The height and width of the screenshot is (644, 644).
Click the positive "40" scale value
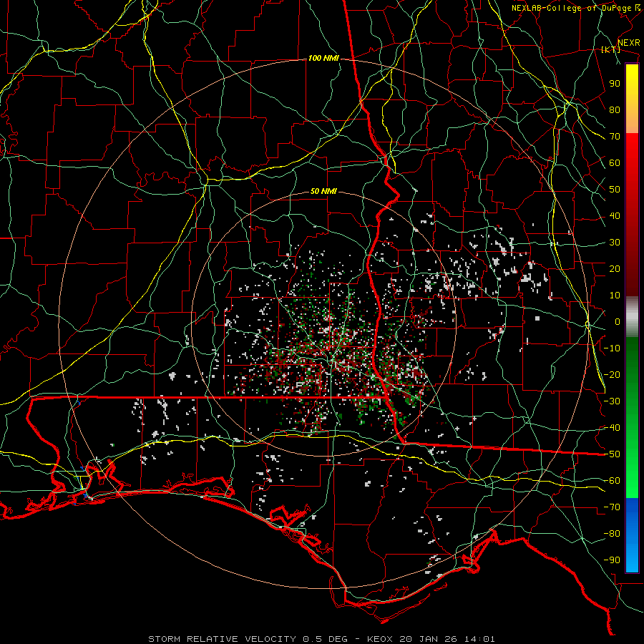point(615,216)
